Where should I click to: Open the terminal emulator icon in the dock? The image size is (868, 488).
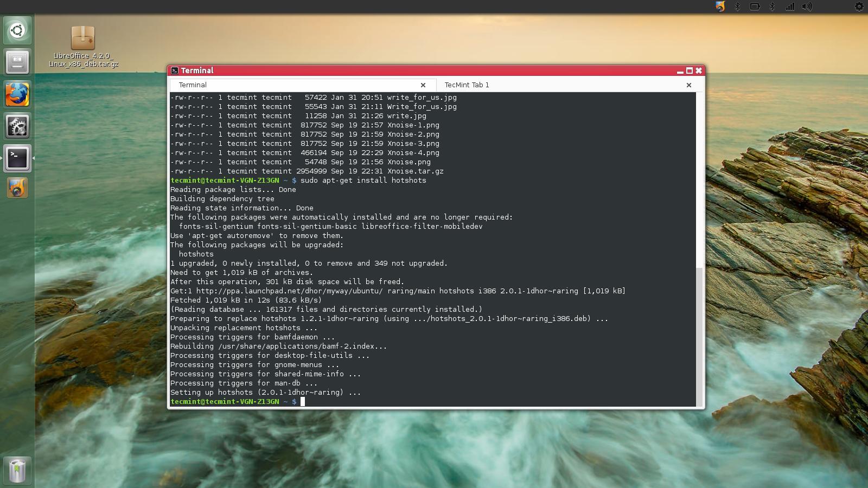pyautogui.click(x=17, y=158)
